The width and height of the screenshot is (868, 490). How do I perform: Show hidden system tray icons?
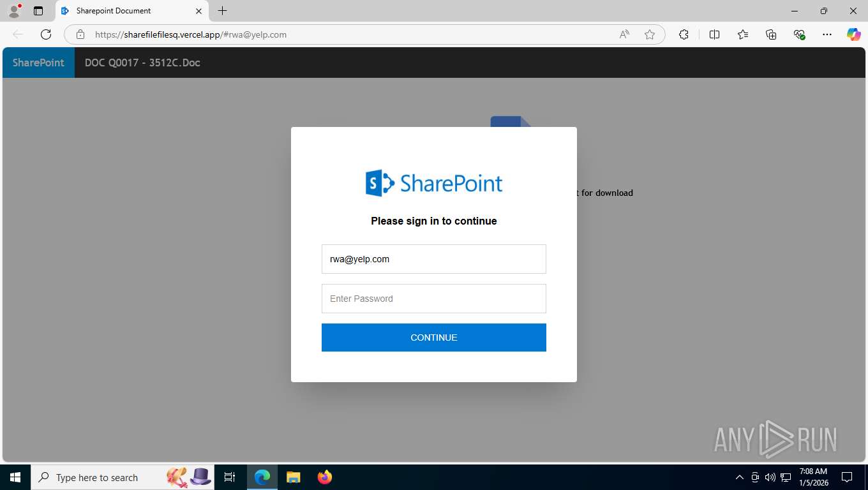click(x=740, y=477)
